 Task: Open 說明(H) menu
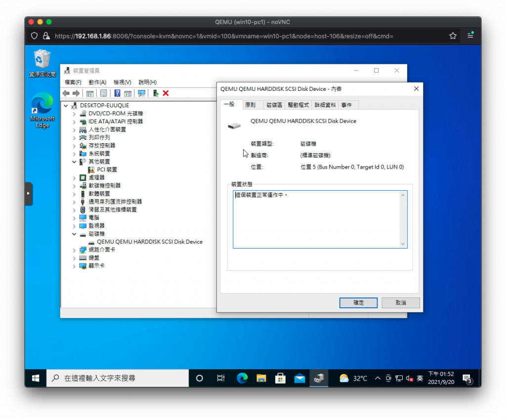(147, 82)
